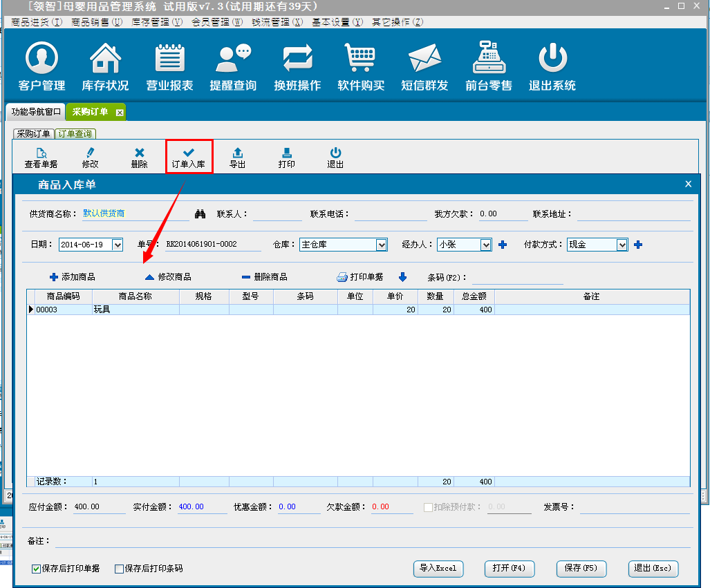Click the 导入Excel button
This screenshot has height=588, width=710.
pos(438,568)
